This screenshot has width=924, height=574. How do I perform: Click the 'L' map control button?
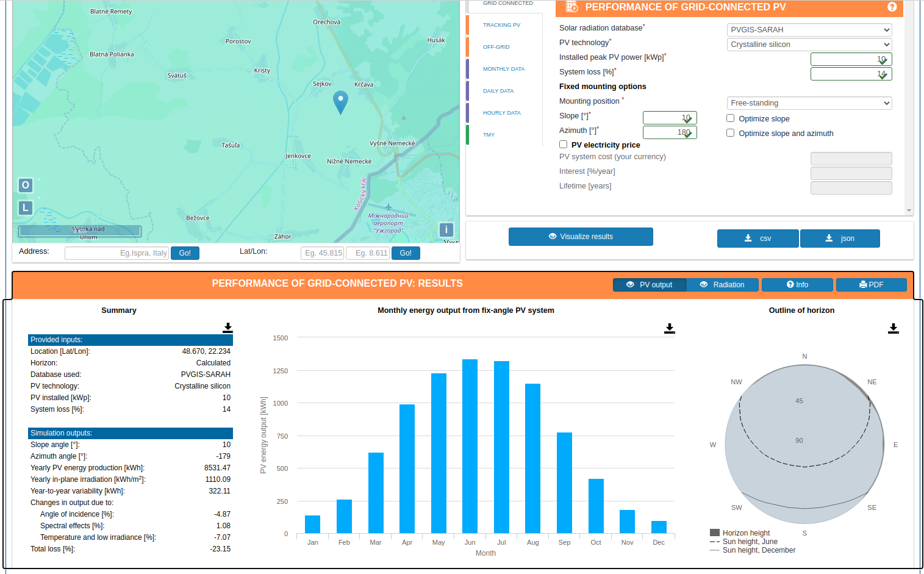26,208
